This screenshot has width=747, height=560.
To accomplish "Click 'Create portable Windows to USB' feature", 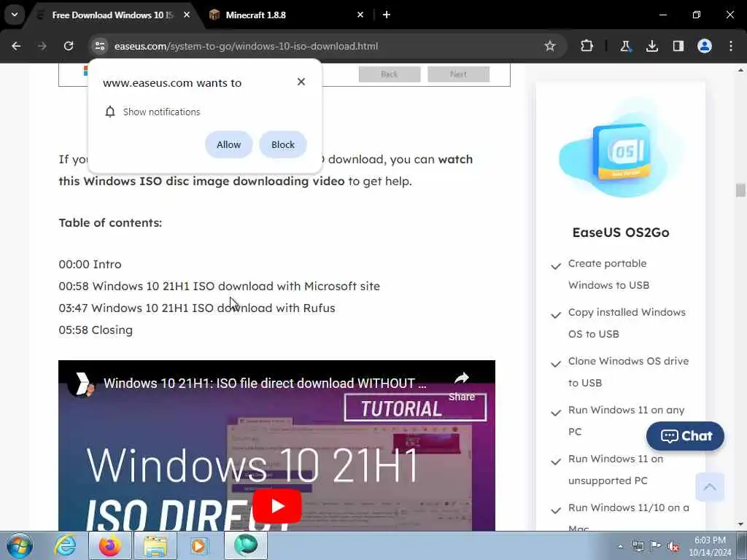I will click(x=608, y=274).
